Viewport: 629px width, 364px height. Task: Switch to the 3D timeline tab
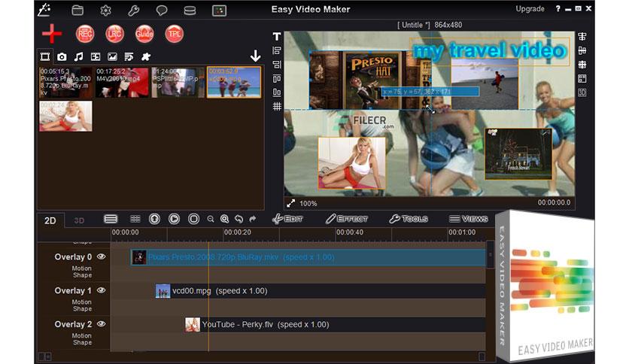click(x=79, y=220)
